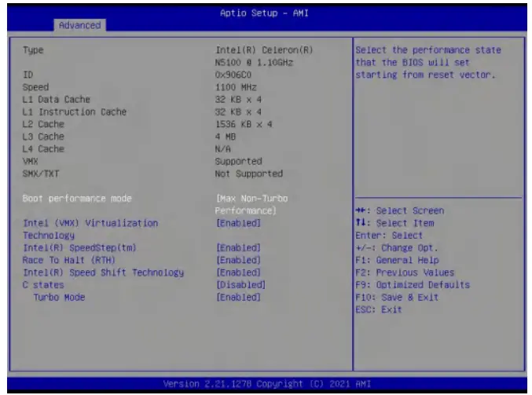Click the 4 MB cache value
Screen dimensions: 532x395
226,137
